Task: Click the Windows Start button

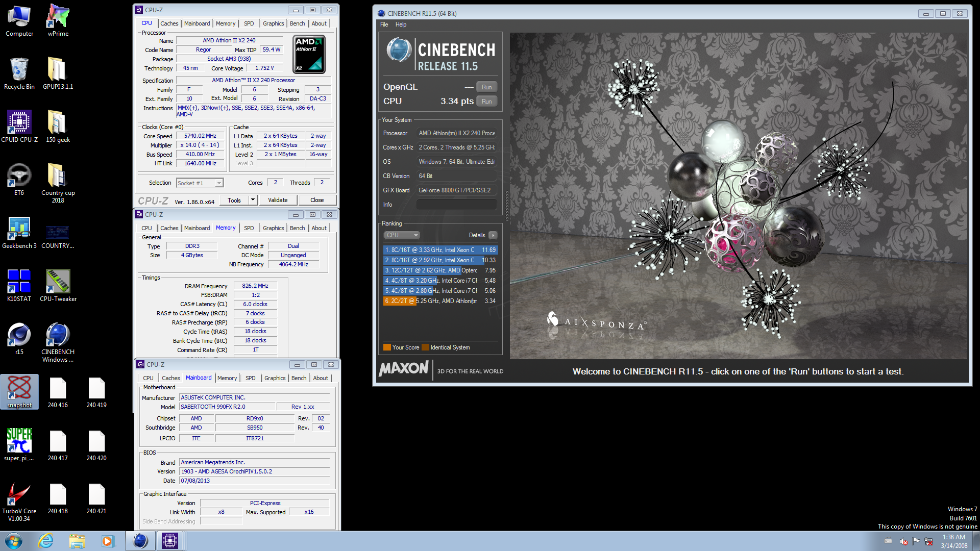Action: tap(14, 541)
